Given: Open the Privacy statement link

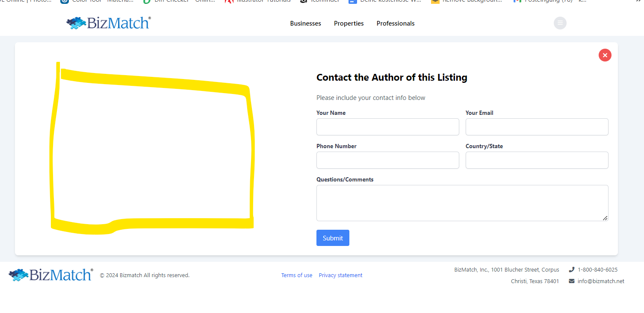Looking at the screenshot, I should 340,275.
